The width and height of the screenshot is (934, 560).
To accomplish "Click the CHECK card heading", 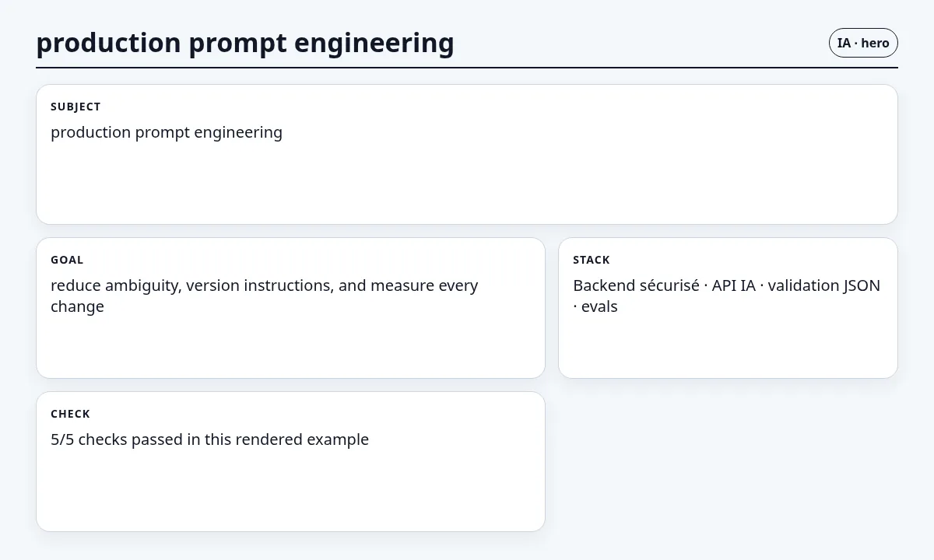I will pyautogui.click(x=70, y=414).
